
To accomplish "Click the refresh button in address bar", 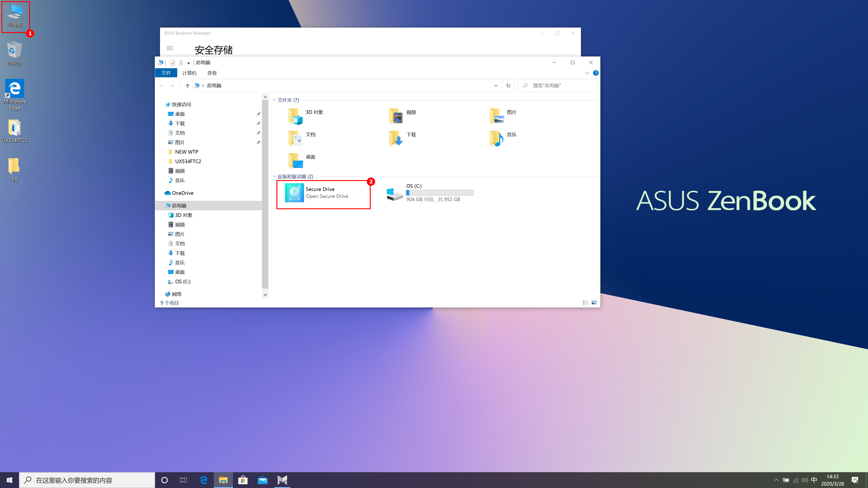I will pos(508,86).
